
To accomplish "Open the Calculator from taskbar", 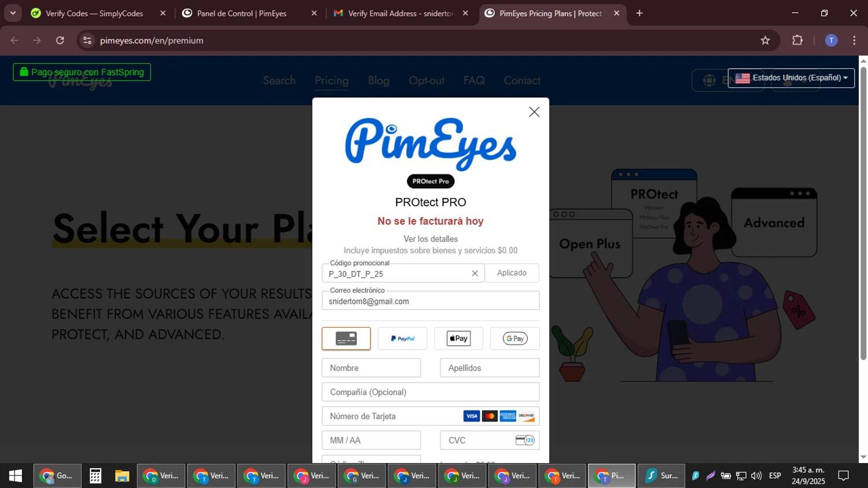I will (95, 476).
